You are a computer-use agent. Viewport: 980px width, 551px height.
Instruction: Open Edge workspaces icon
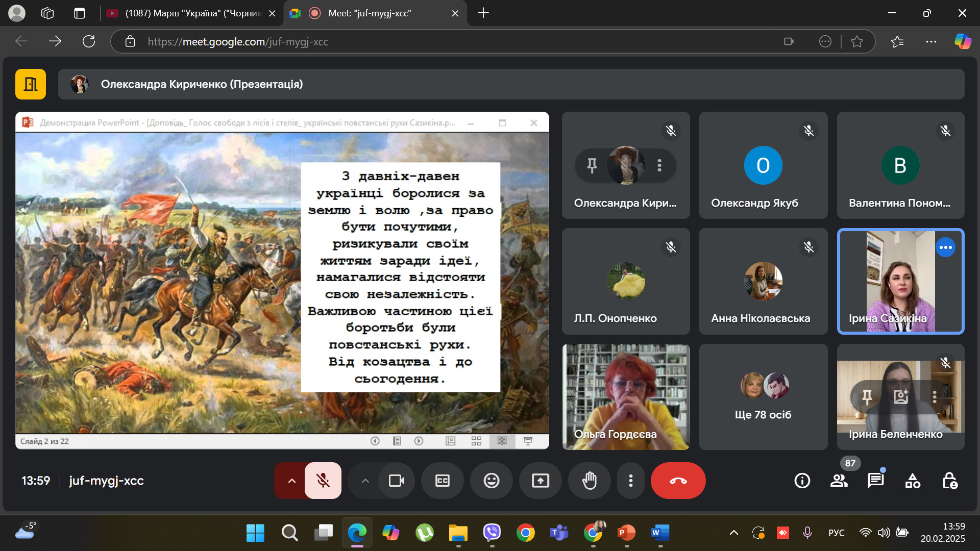pyautogui.click(x=47, y=13)
